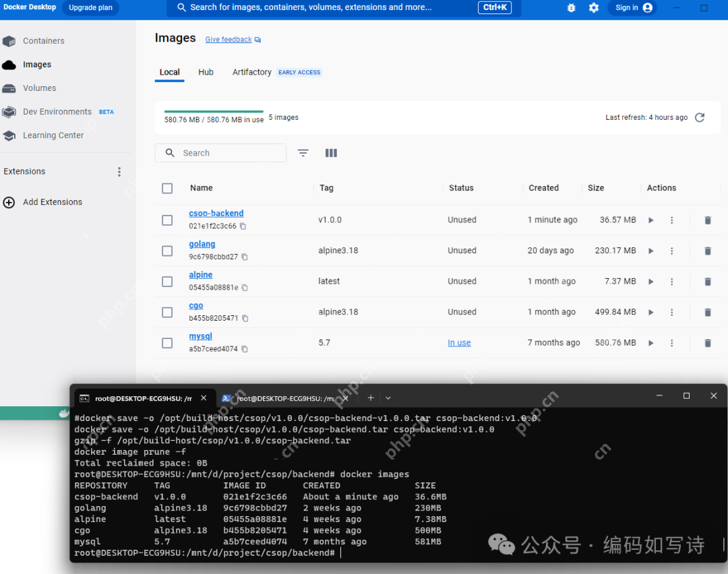Open the mysql image link
728x574 pixels.
point(201,336)
